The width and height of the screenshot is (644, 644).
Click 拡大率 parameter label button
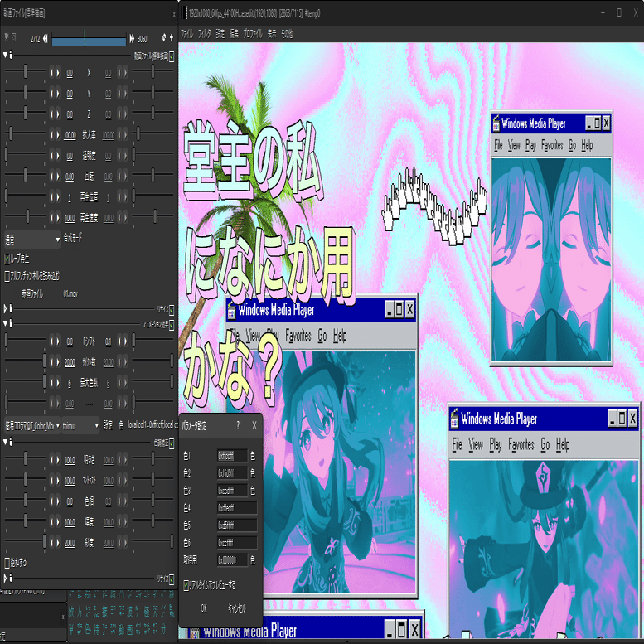90,135
